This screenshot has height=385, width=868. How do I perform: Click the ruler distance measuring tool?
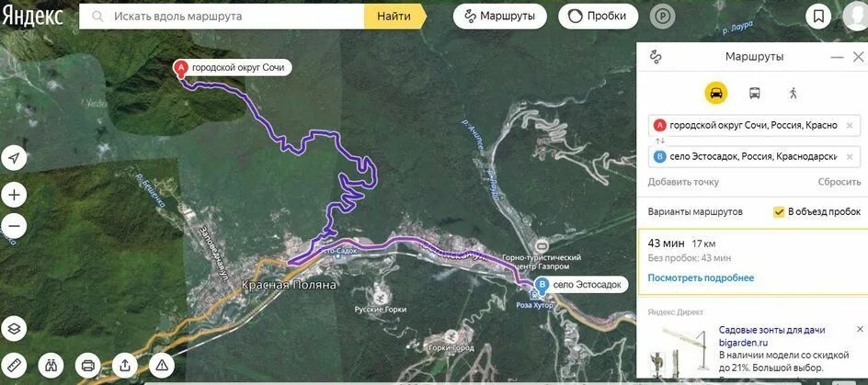(15, 365)
